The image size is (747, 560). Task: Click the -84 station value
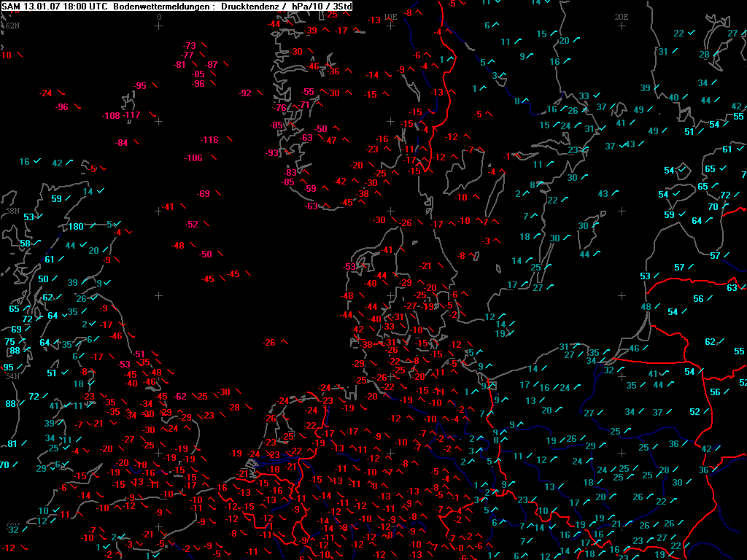(122, 142)
